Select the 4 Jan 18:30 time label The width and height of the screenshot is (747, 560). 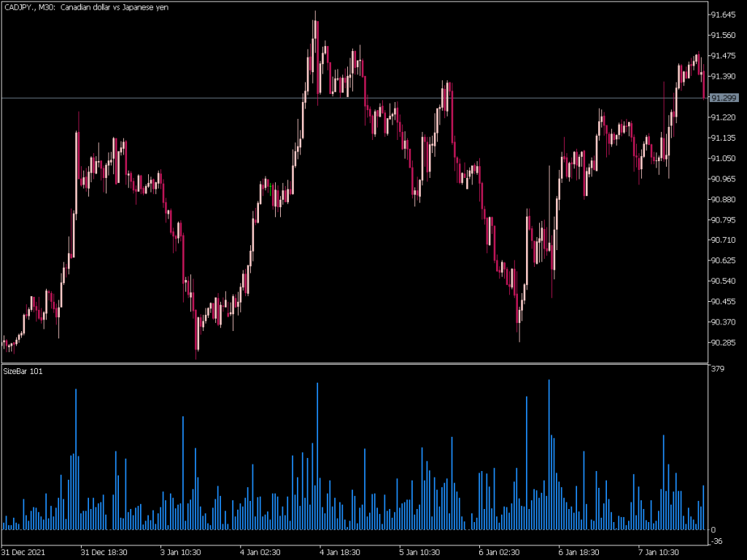341,552
